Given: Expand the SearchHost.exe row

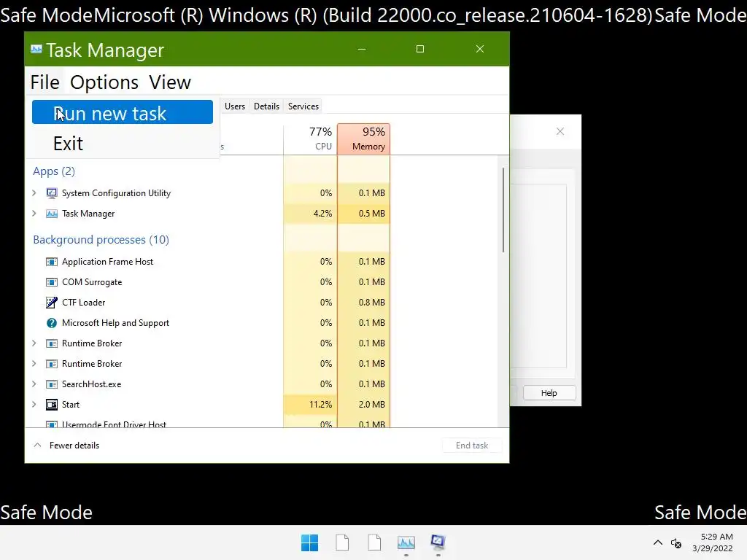Looking at the screenshot, I should point(34,384).
